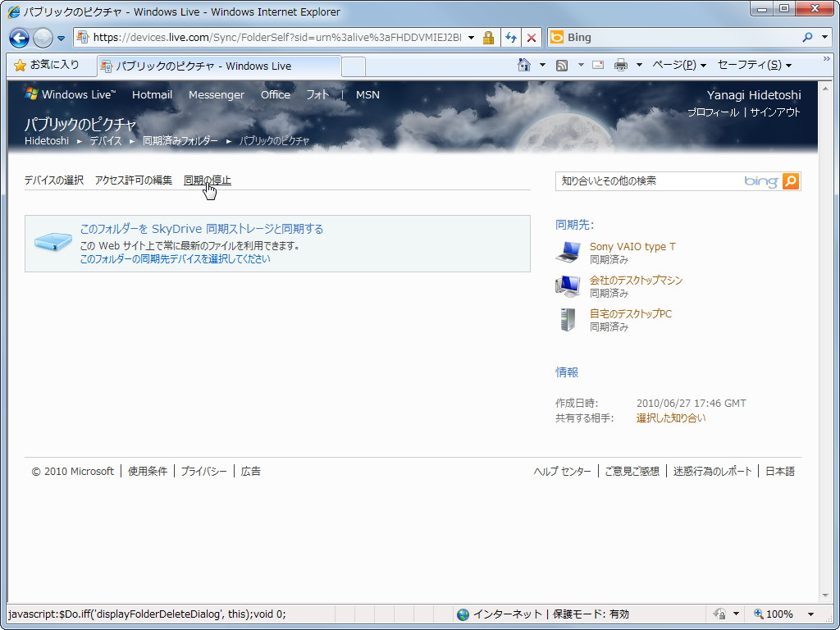Screen dimensions: 840x630
Task: Click the SkyDrive storage drive icon
Action: [53, 242]
